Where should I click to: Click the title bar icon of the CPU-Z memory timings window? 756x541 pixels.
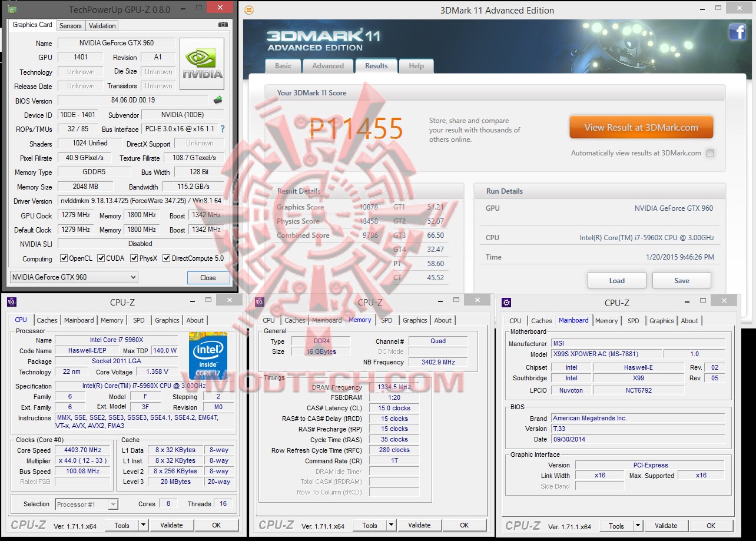[x=259, y=302]
